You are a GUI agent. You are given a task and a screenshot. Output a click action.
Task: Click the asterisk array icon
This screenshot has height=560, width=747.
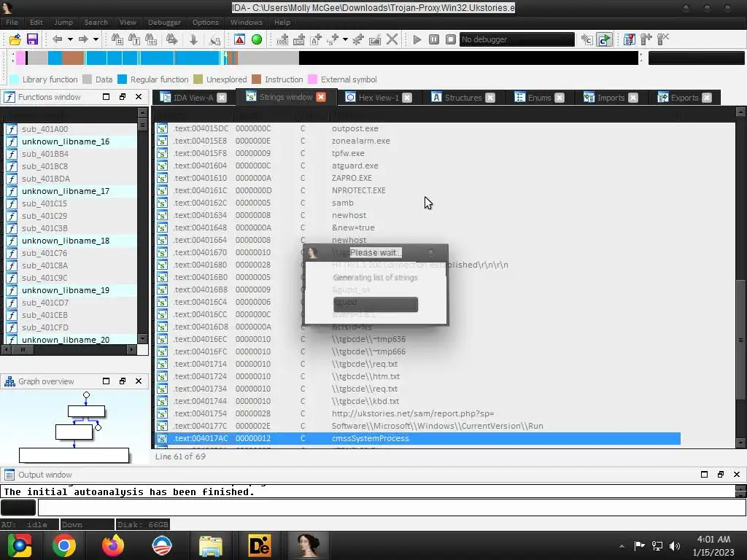click(358, 39)
